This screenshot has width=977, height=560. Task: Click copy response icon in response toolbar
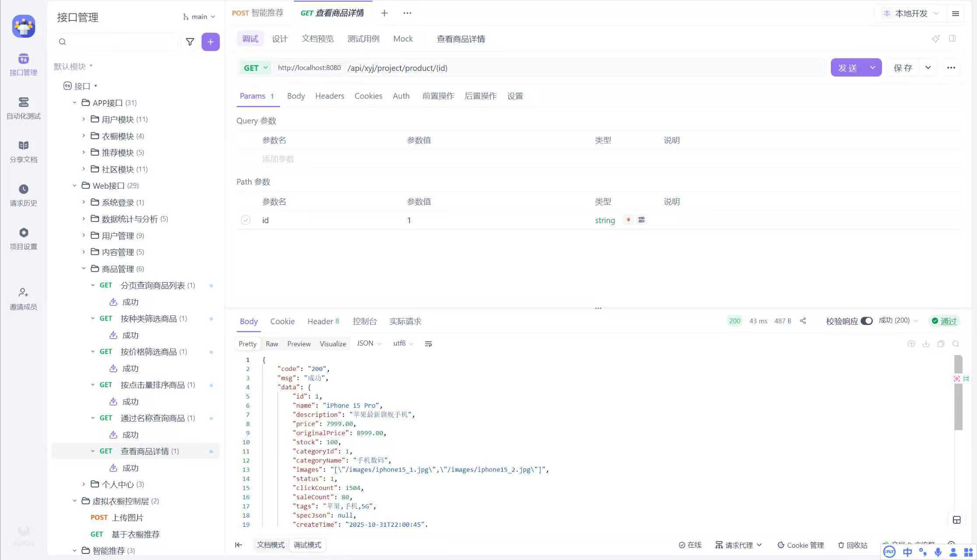tap(941, 344)
